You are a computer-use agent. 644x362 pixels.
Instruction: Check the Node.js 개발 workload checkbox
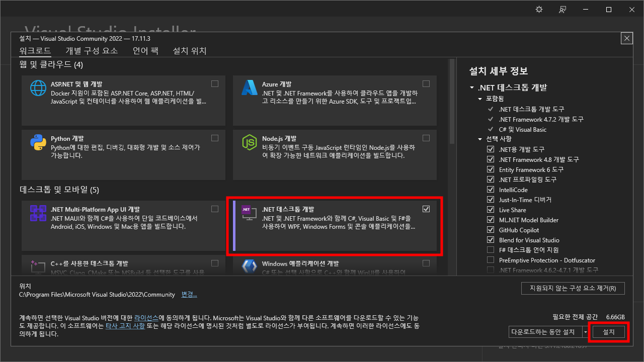point(426,138)
